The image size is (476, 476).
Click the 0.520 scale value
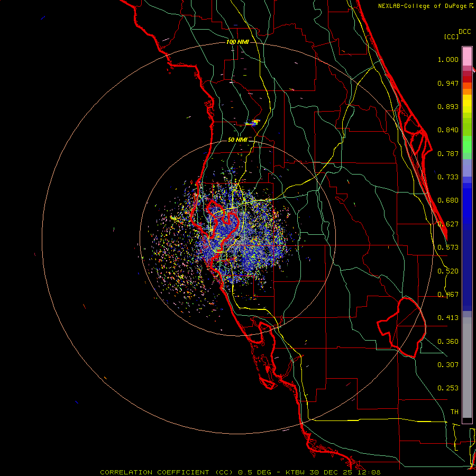coord(448,271)
